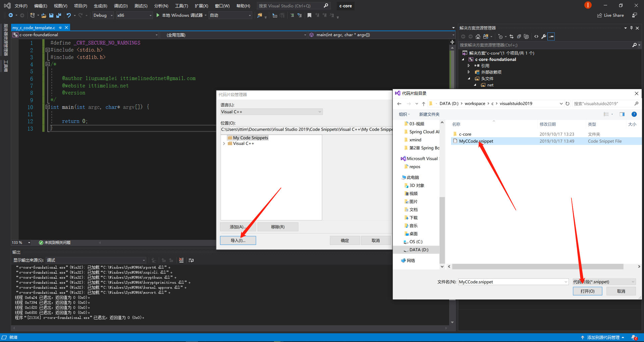Click the 导入(I)... button
This screenshot has width=644, height=342.
point(238,241)
